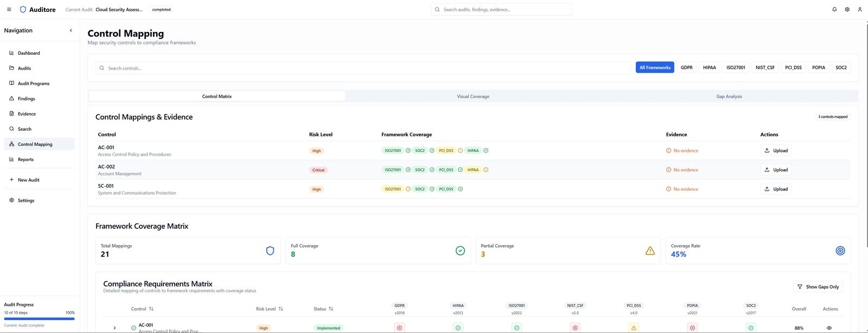
Task: Filter by the SOC2 framework
Action: [x=841, y=68]
